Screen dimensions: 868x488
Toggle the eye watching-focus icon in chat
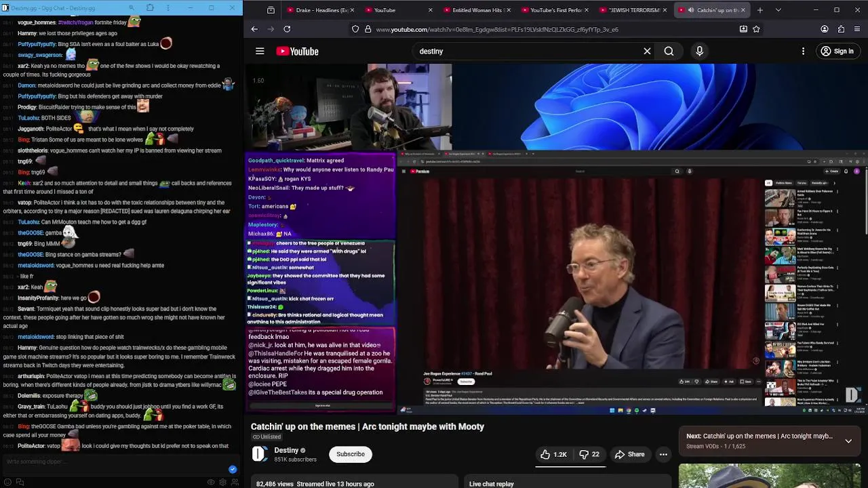pyautogui.click(x=211, y=482)
